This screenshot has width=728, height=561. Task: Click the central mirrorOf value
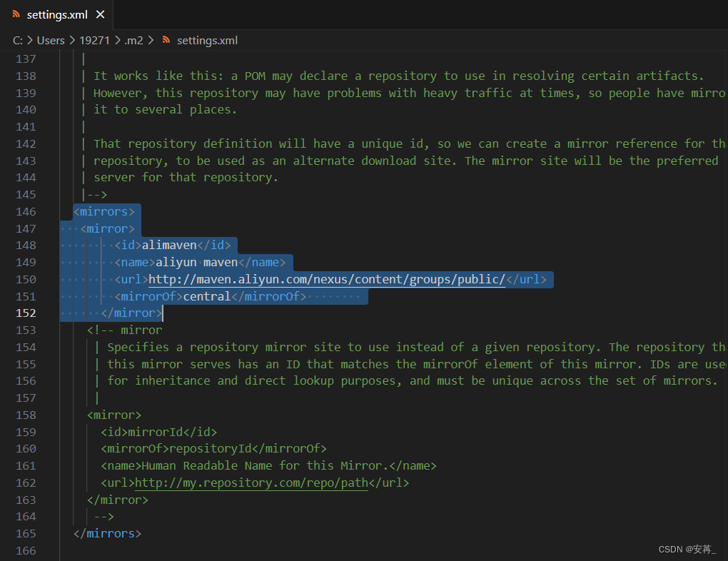(x=206, y=296)
